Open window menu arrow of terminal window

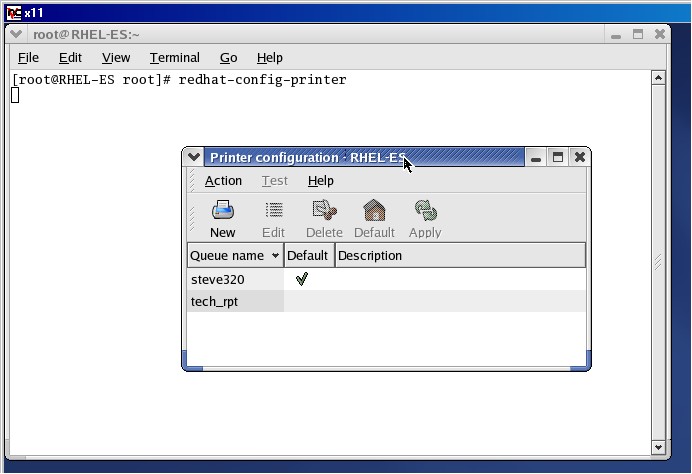pyautogui.click(x=16, y=34)
